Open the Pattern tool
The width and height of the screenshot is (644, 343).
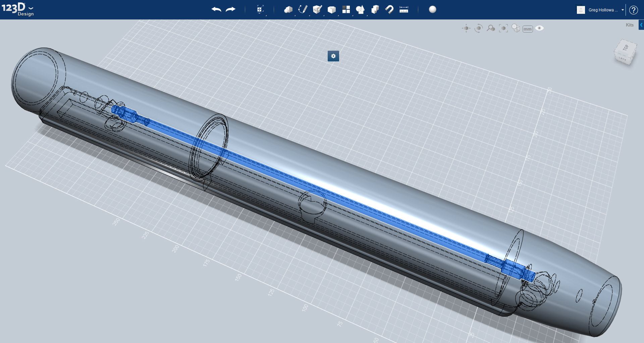point(346,9)
